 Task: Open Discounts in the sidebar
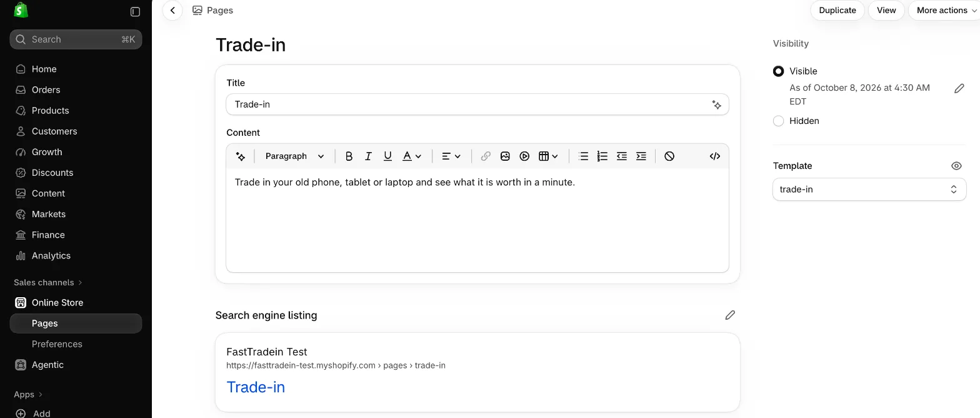click(x=76, y=173)
